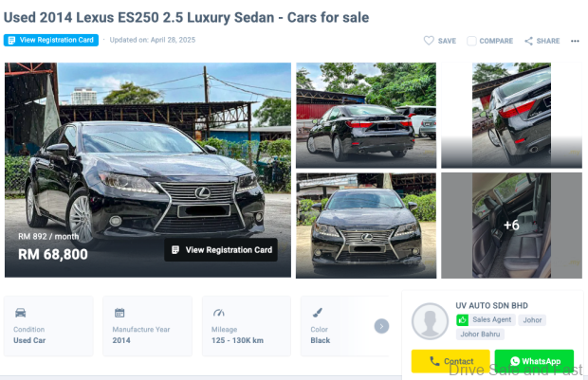Click the Color paintbrush icon
The width and height of the screenshot is (588, 380).
tap(318, 313)
